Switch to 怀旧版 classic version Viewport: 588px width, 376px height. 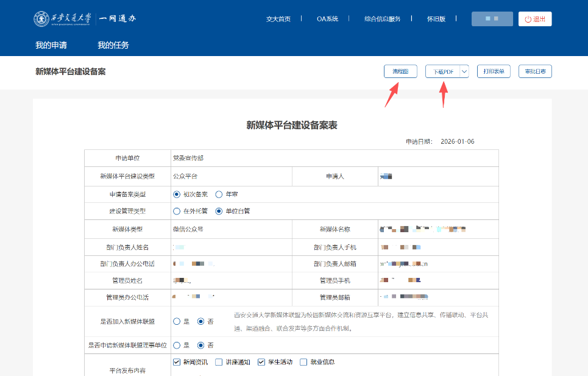[436, 19]
